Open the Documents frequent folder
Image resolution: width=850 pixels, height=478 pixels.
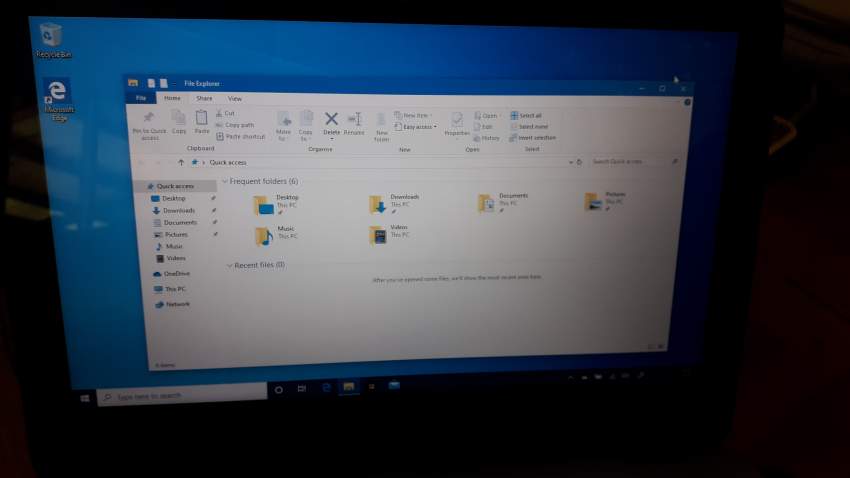503,202
